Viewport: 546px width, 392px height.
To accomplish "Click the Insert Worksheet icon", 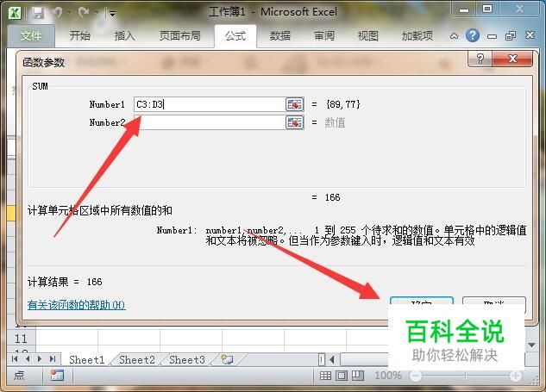I will click(x=227, y=359).
